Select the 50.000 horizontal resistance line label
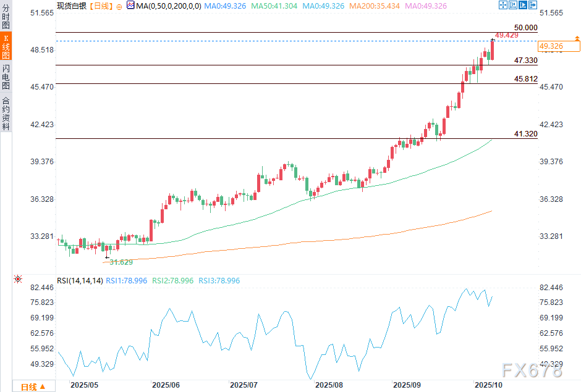 [x=525, y=28]
